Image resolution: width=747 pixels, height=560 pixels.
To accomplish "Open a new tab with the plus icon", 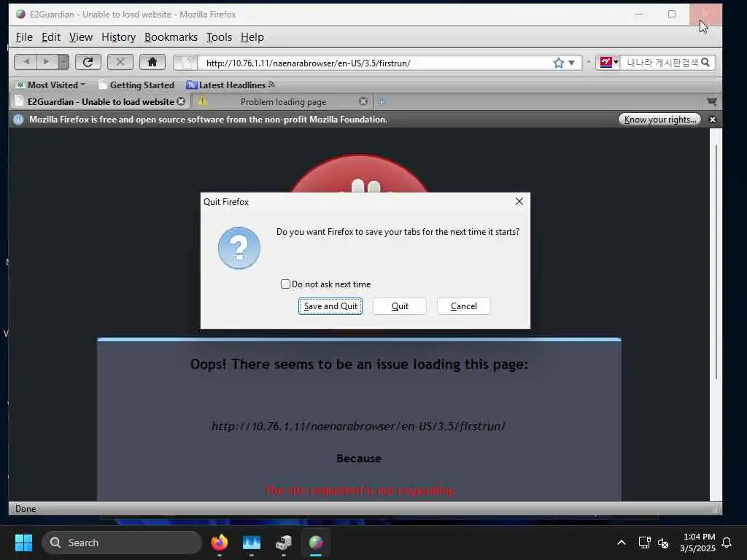I will pos(382,101).
